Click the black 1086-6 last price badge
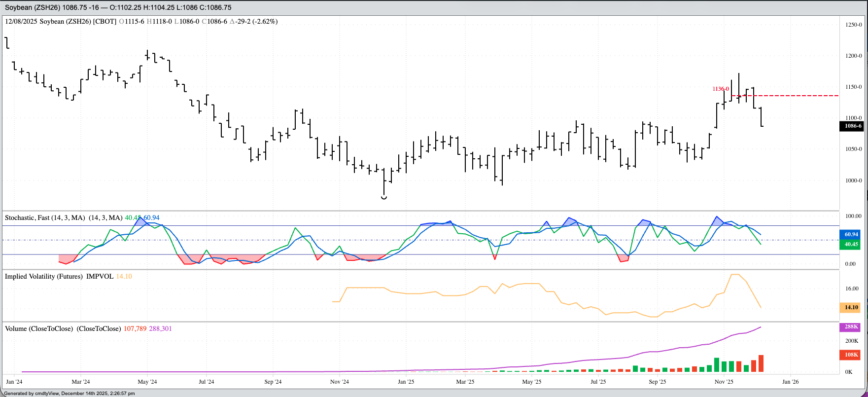Screen dimensions: 868x397 853,126
